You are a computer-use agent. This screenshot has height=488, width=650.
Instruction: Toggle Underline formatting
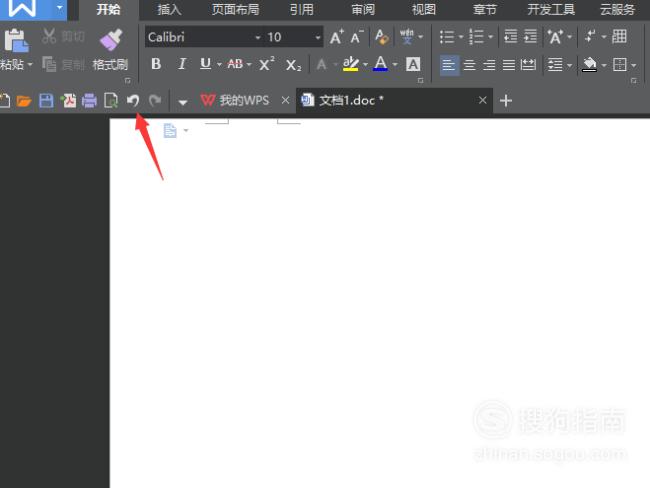click(x=205, y=64)
